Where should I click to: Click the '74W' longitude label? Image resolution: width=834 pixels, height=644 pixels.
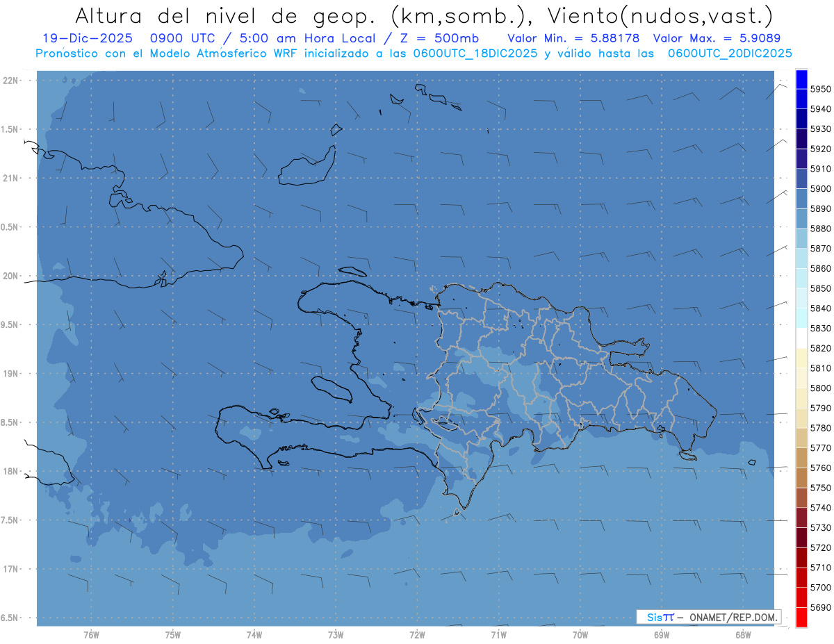254,634
